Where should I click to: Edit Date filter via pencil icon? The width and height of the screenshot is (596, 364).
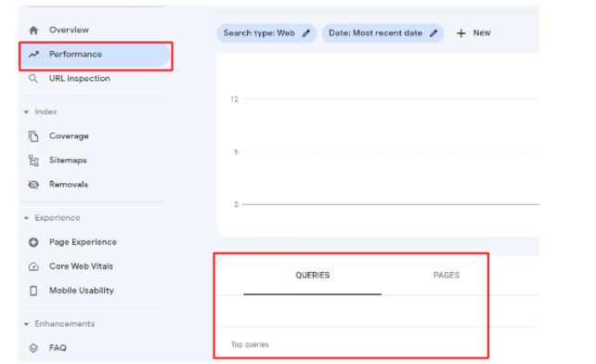434,33
